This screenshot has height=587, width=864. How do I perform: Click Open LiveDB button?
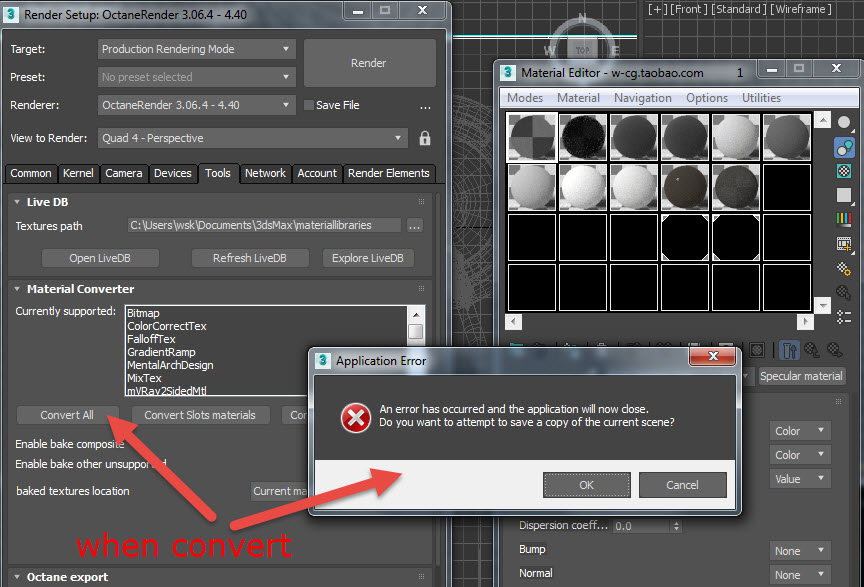click(x=100, y=258)
